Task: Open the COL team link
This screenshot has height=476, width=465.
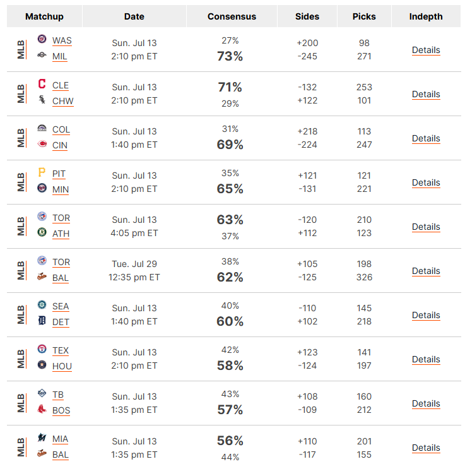Action: [x=61, y=129]
